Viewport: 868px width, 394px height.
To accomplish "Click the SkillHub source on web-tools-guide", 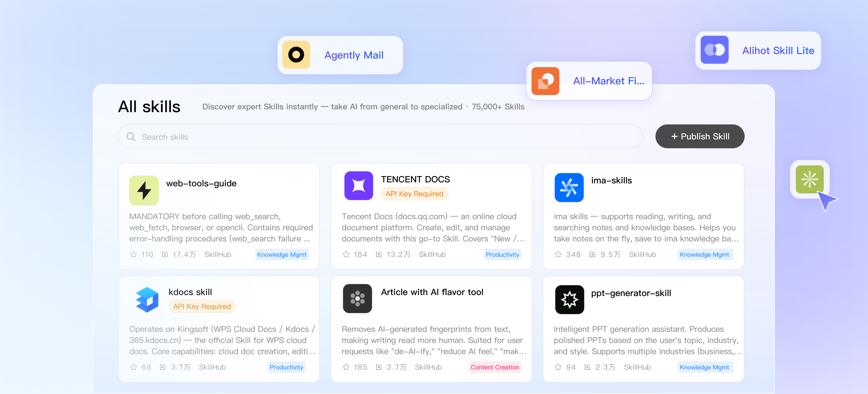I will pos(218,254).
